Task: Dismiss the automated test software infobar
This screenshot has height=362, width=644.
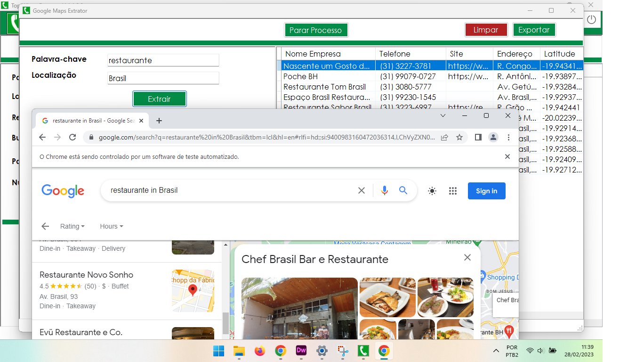Action: point(507,156)
